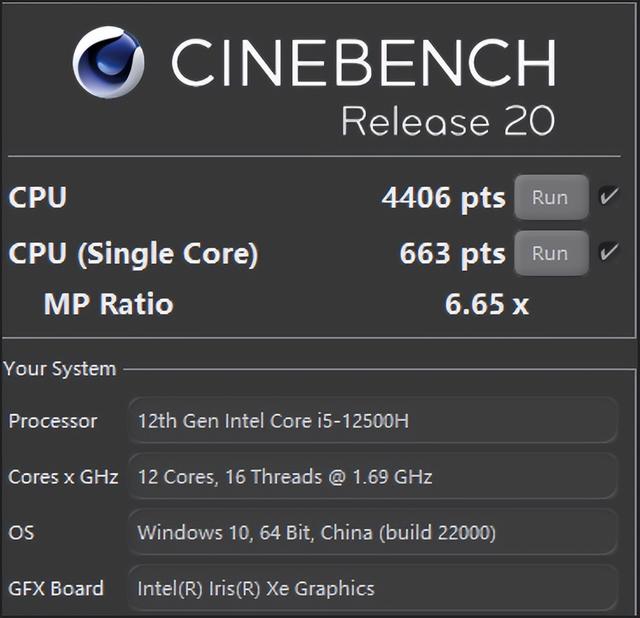
Task: Run the CPU (Single Core) benchmark
Action: pyautogui.click(x=551, y=253)
